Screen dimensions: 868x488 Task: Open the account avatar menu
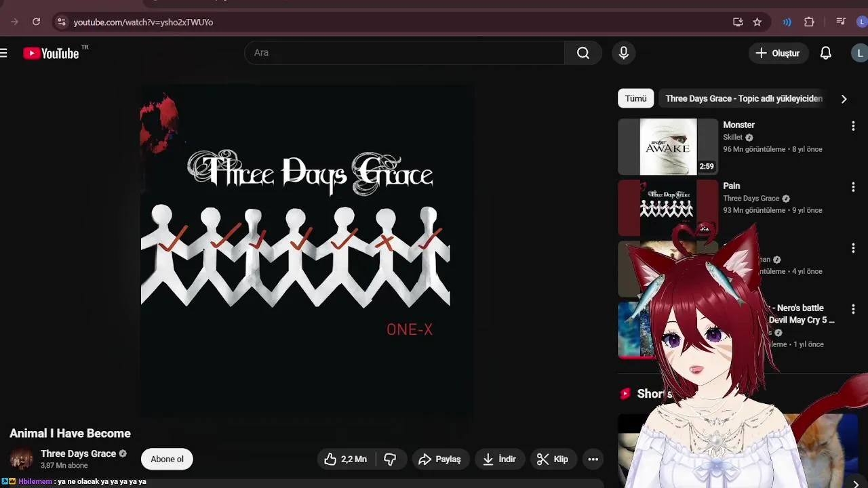860,53
